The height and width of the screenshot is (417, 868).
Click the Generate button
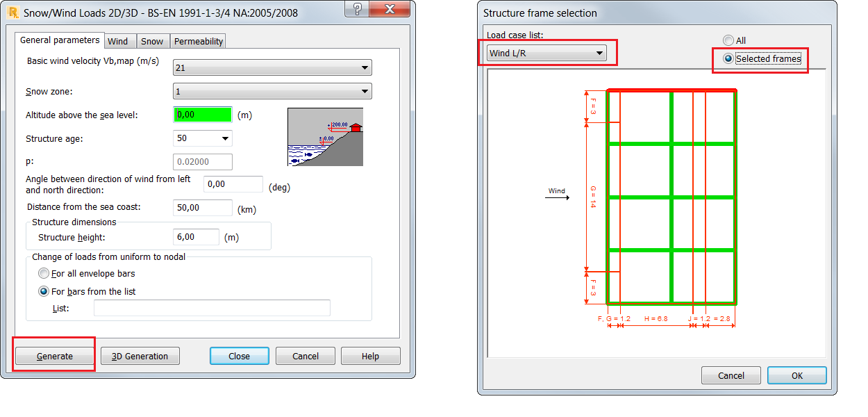(x=53, y=355)
